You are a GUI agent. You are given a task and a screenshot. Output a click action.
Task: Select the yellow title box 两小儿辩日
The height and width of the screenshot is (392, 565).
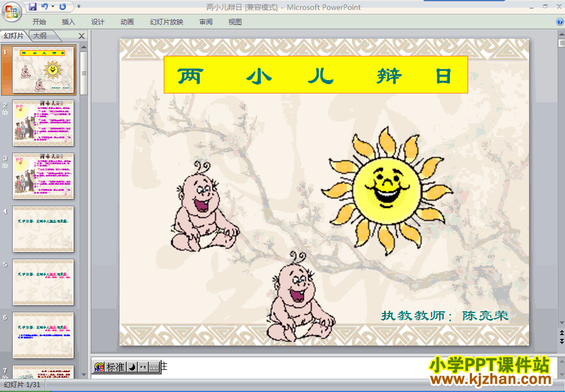316,75
